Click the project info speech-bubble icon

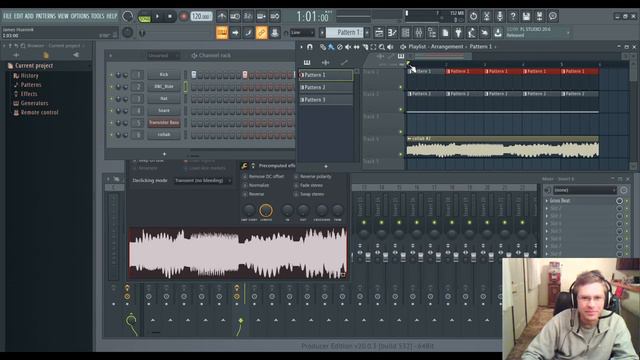pyautogui.click(x=553, y=16)
